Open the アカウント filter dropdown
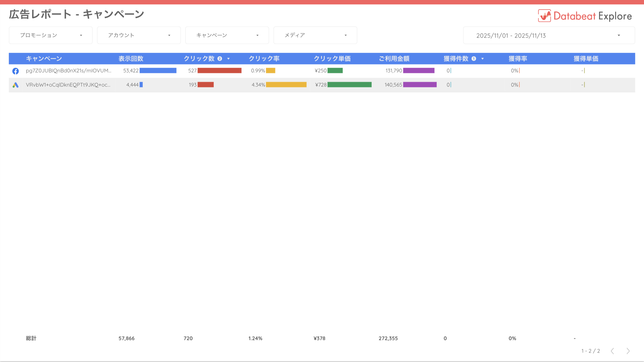Screen dimensions: 644x362 (x=139, y=35)
